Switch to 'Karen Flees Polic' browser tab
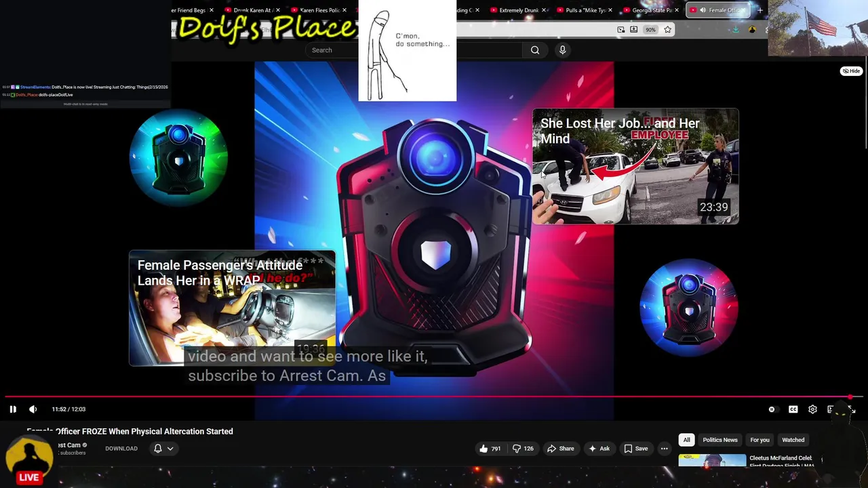This screenshot has height=488, width=868. (x=317, y=10)
